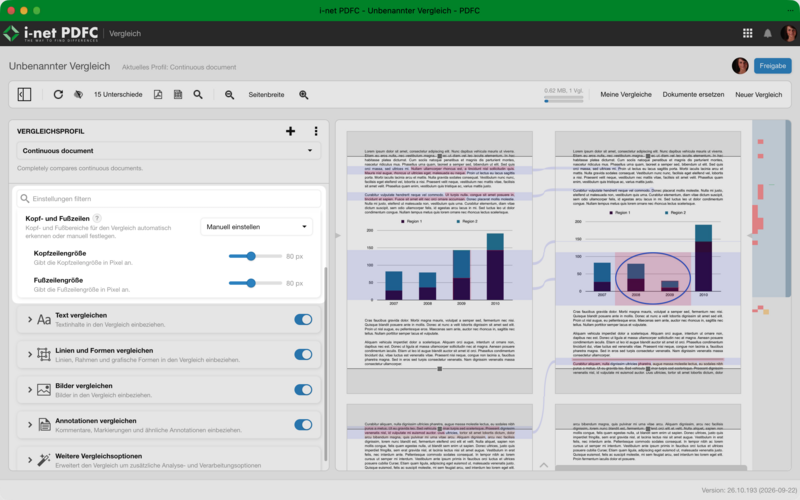The width and height of the screenshot is (800, 500).
Task: Select Dokumente ersetzen
Action: (693, 94)
